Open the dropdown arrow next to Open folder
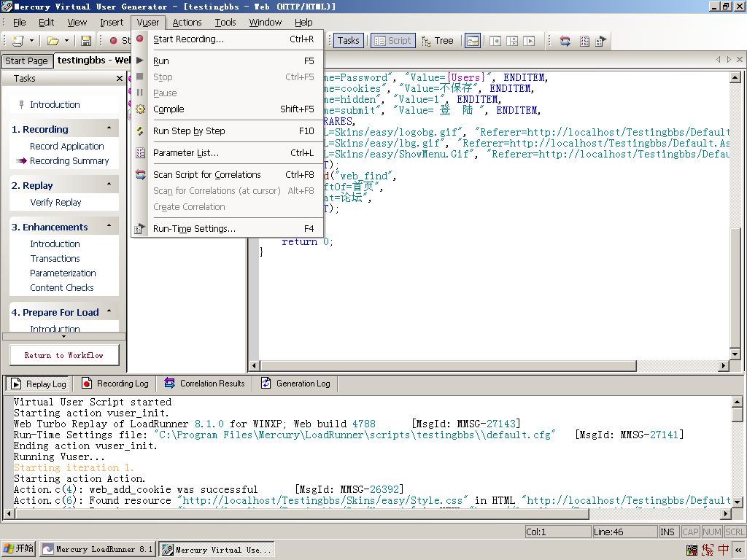Screen dimensions: 747x560 click(66, 41)
